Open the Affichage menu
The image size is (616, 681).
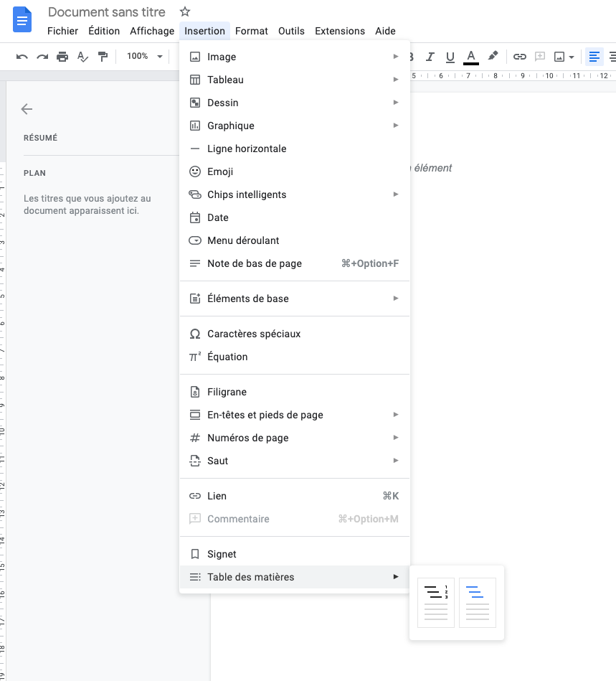coord(152,31)
